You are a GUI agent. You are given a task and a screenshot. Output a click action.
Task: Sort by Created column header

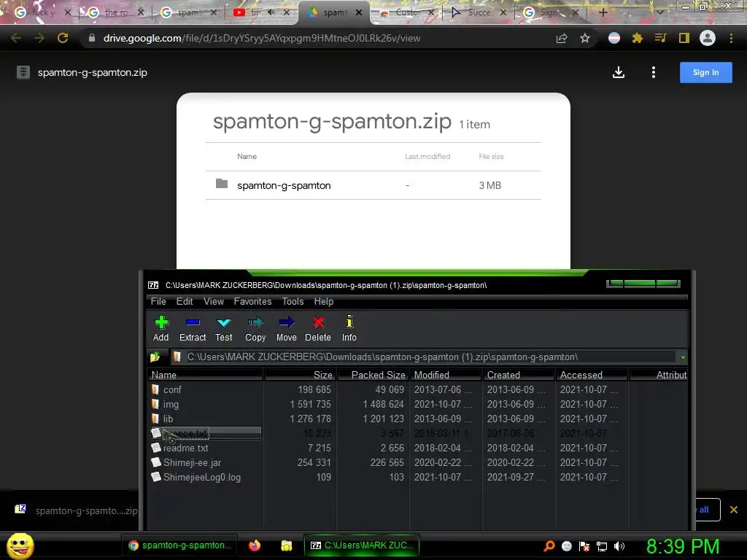(x=519, y=375)
